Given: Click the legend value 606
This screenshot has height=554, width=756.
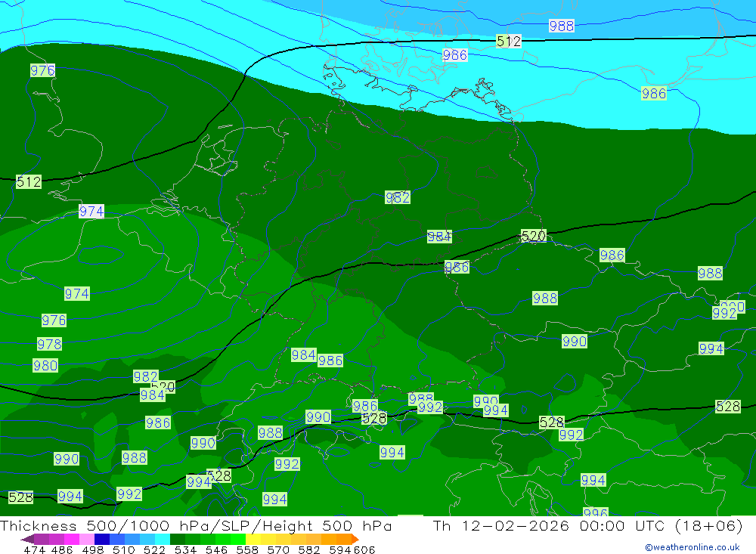Looking at the screenshot, I should (364, 550).
